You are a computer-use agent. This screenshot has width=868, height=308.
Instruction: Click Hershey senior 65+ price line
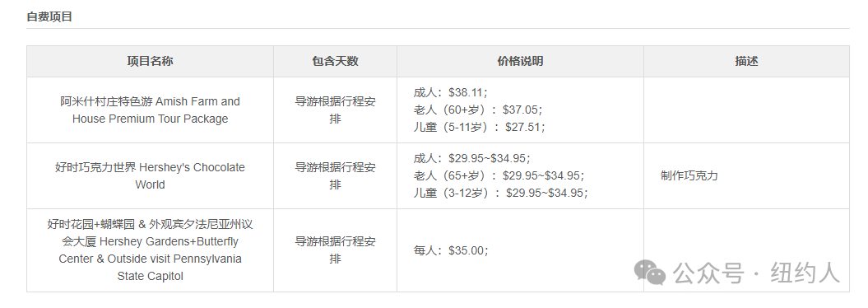(499, 175)
